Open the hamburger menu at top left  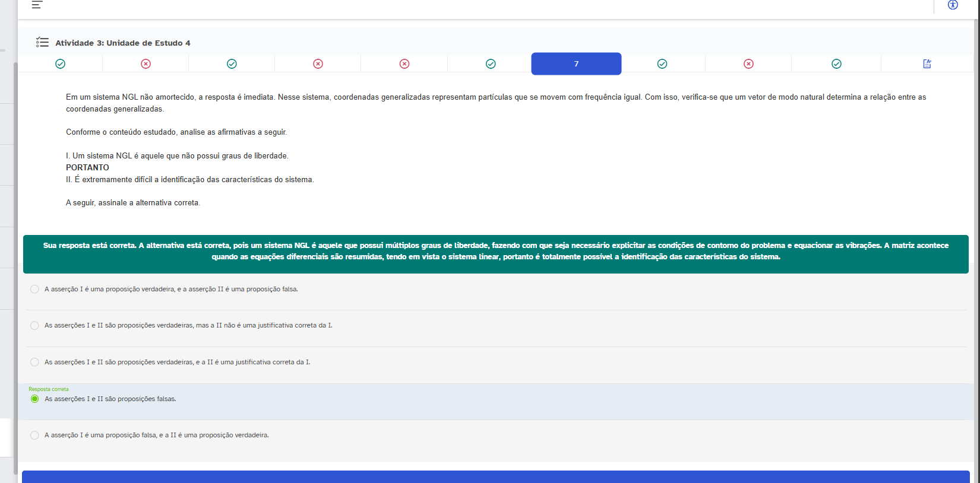(x=37, y=5)
